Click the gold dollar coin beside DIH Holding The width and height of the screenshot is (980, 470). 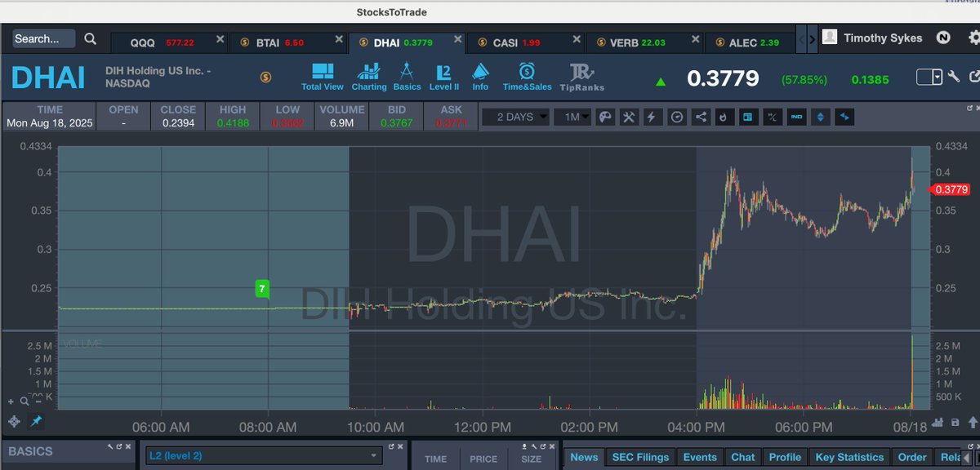(x=265, y=77)
